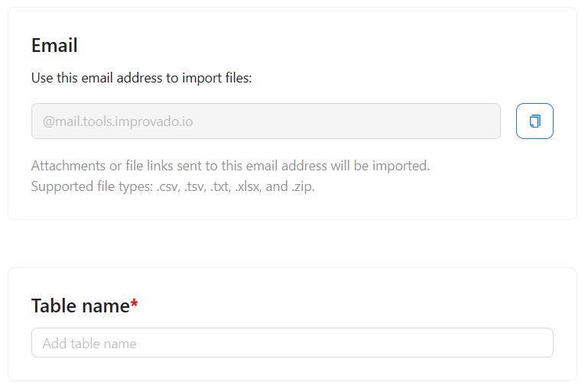Screen dimensions: 588x388
Task: Click the Table name label
Action: point(80,306)
